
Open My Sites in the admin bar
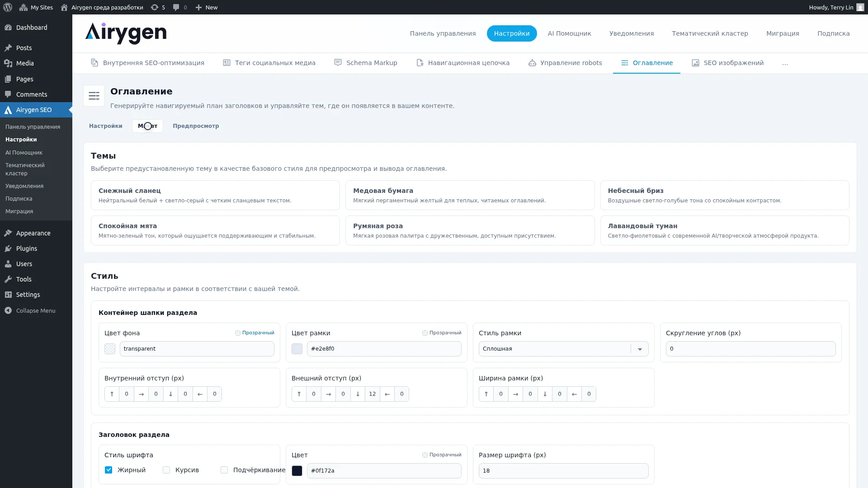pyautogui.click(x=36, y=7)
